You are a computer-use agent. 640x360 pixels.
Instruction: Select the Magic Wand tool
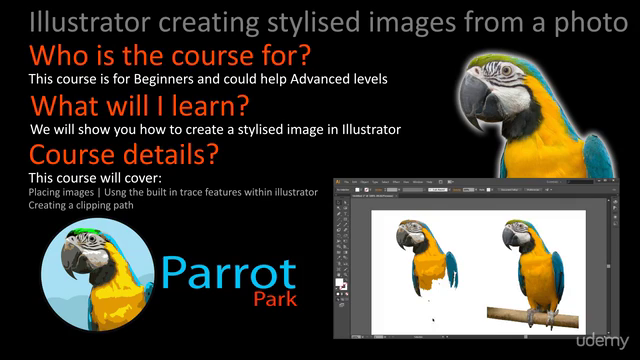(x=339, y=208)
